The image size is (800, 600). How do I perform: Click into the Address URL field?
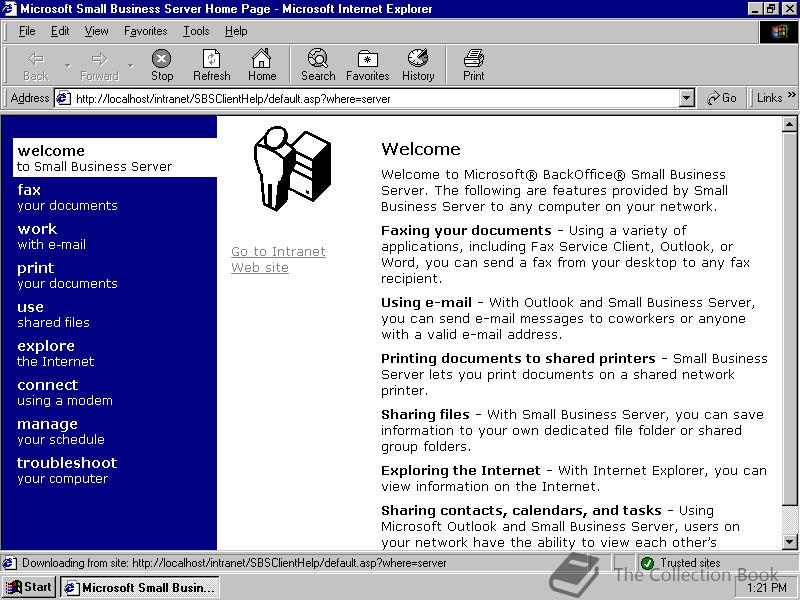[x=375, y=98]
